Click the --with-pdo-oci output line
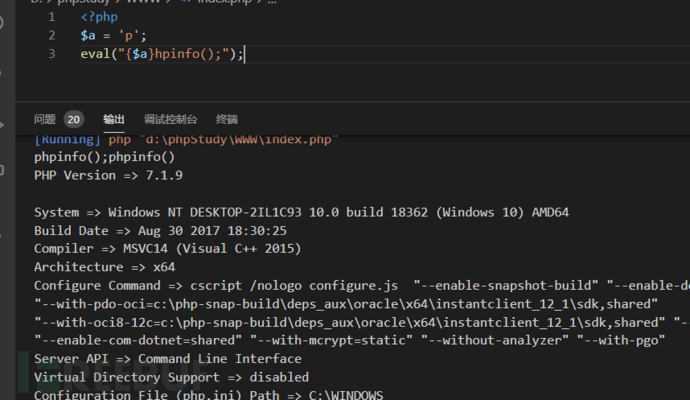Image resolution: width=690 pixels, height=400 pixels. (x=346, y=304)
